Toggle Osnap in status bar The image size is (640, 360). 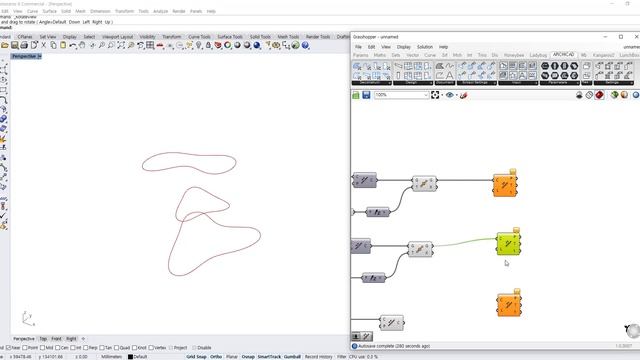pyautogui.click(x=248, y=357)
